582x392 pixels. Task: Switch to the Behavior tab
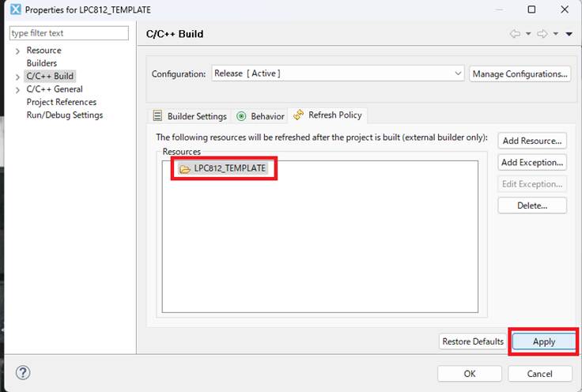pos(261,116)
